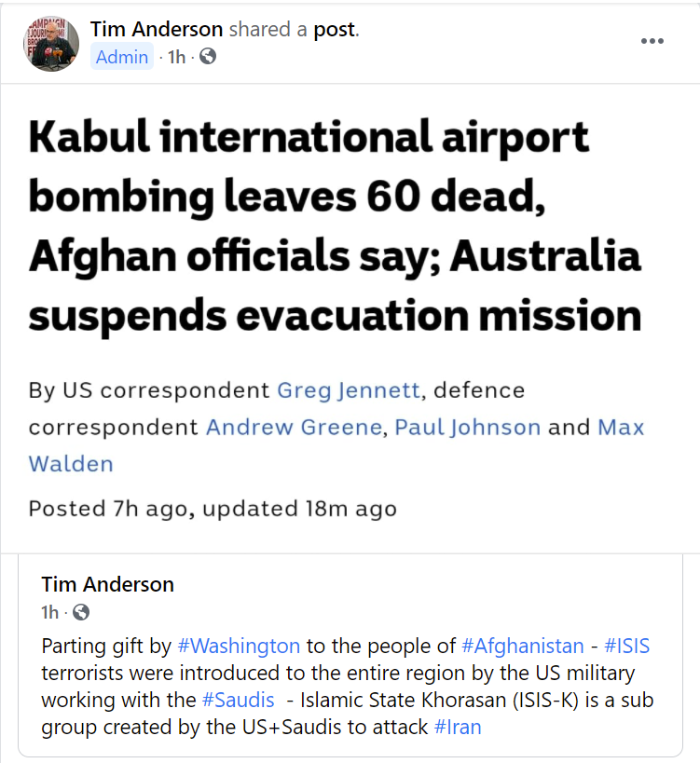
Task: Click the '1h' timestamp in the post header
Action: 176,57
